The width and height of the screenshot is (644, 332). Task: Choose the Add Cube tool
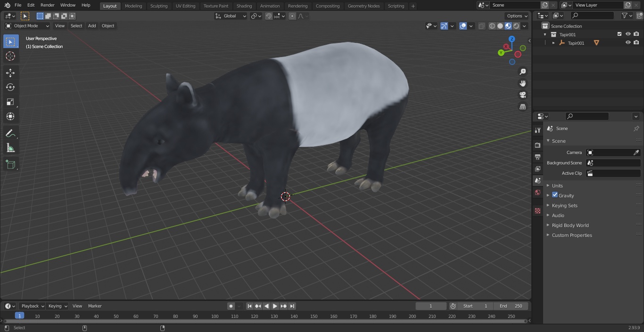(10, 164)
